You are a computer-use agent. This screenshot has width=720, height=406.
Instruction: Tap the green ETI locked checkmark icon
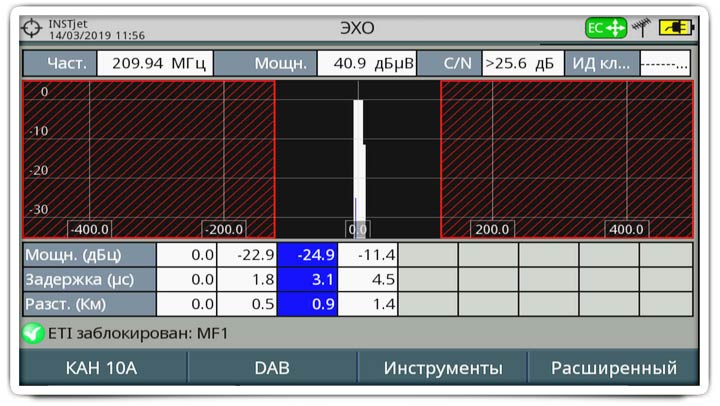coord(33,333)
